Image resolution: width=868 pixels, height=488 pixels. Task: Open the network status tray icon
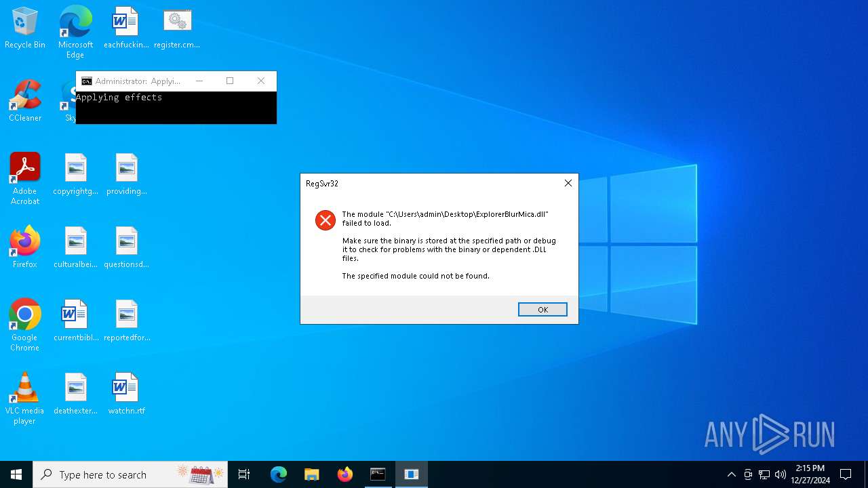764,474
